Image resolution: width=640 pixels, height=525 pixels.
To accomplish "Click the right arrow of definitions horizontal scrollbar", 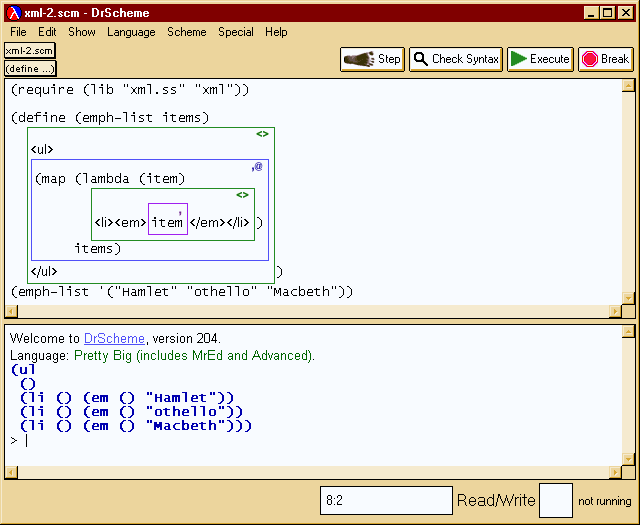I will pyautogui.click(x=615, y=311).
